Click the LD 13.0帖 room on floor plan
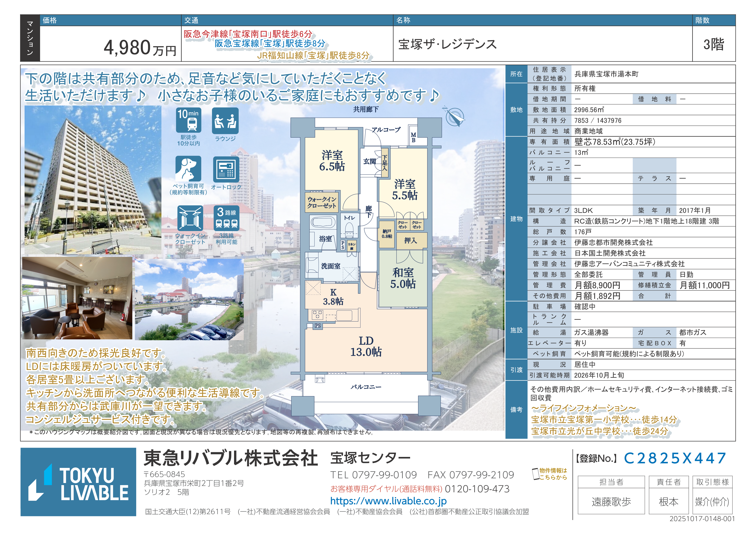756x534 pixels. pyautogui.click(x=366, y=347)
